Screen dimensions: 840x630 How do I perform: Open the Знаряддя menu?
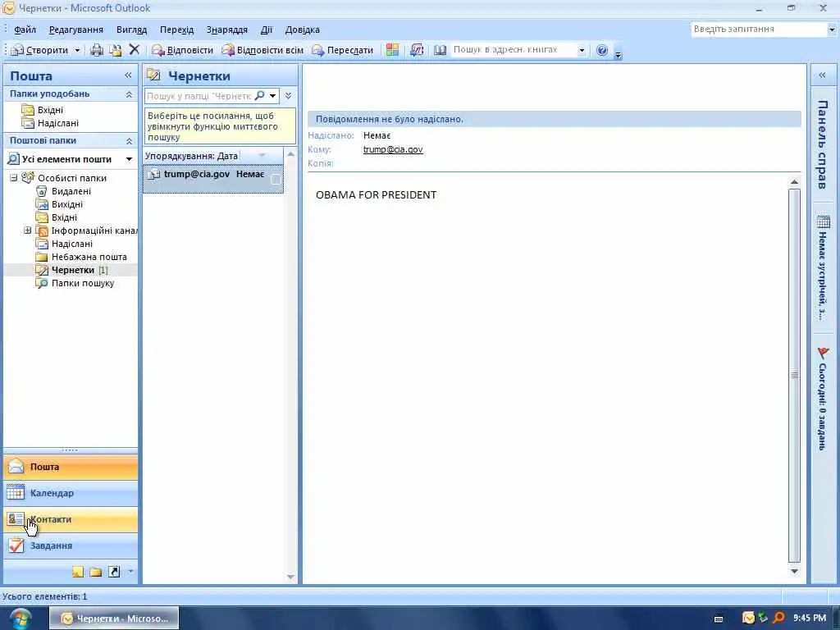pyautogui.click(x=227, y=30)
